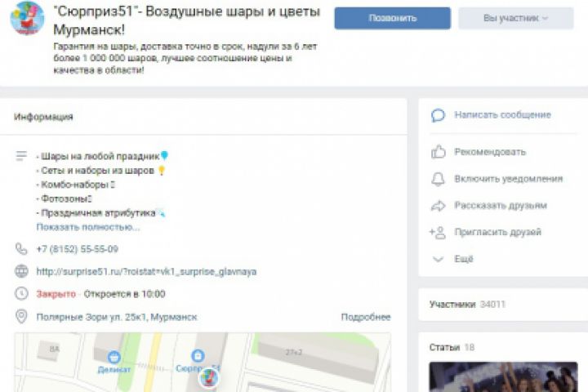Open the surprise51.ru website link
This screenshot has width=588, height=392.
[146, 271]
